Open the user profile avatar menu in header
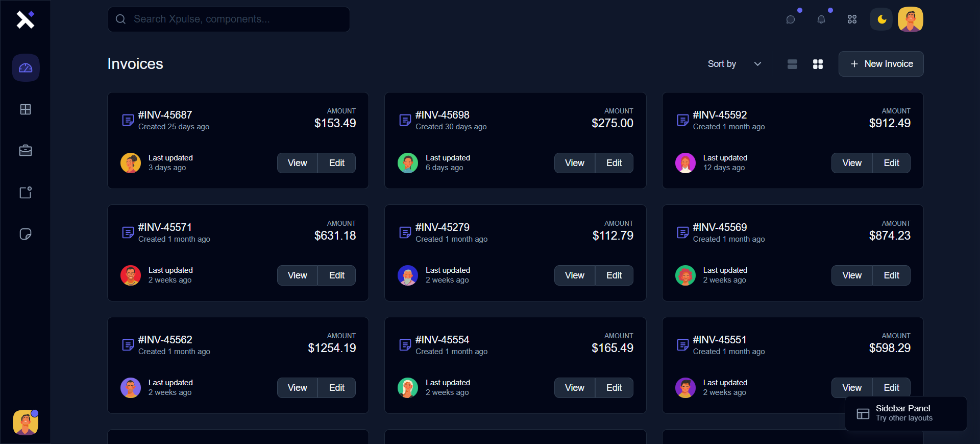 coord(911,19)
